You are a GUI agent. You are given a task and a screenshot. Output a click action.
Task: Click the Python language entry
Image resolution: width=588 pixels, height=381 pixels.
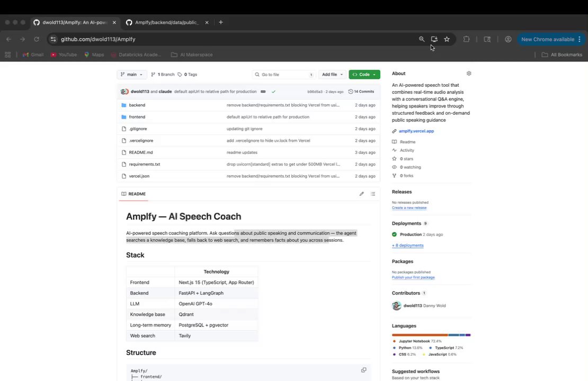pyautogui.click(x=407, y=348)
